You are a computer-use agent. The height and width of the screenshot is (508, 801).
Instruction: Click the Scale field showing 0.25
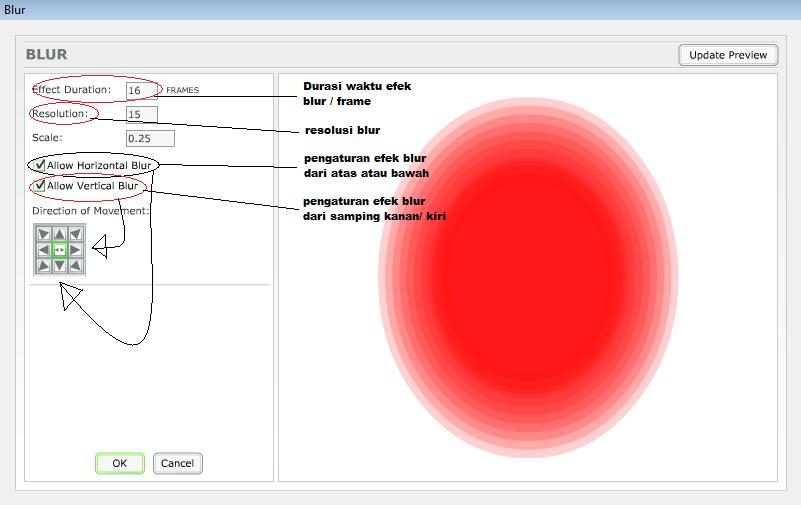click(150, 138)
